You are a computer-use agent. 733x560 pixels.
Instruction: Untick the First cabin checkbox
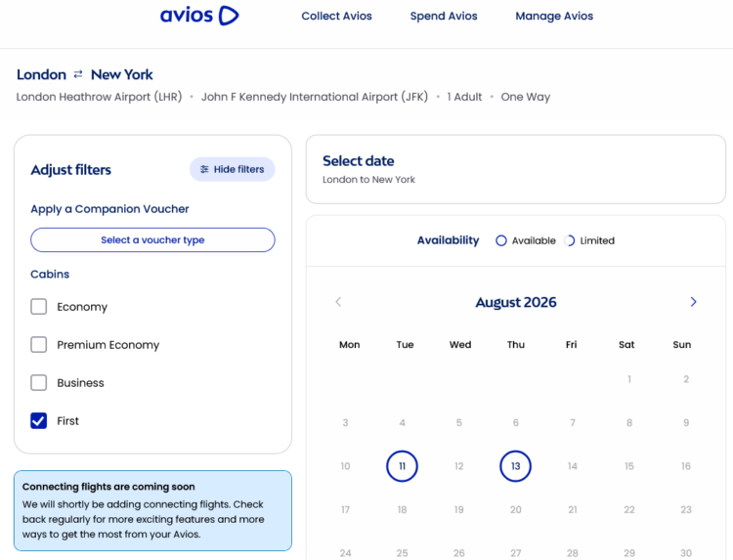tap(39, 420)
